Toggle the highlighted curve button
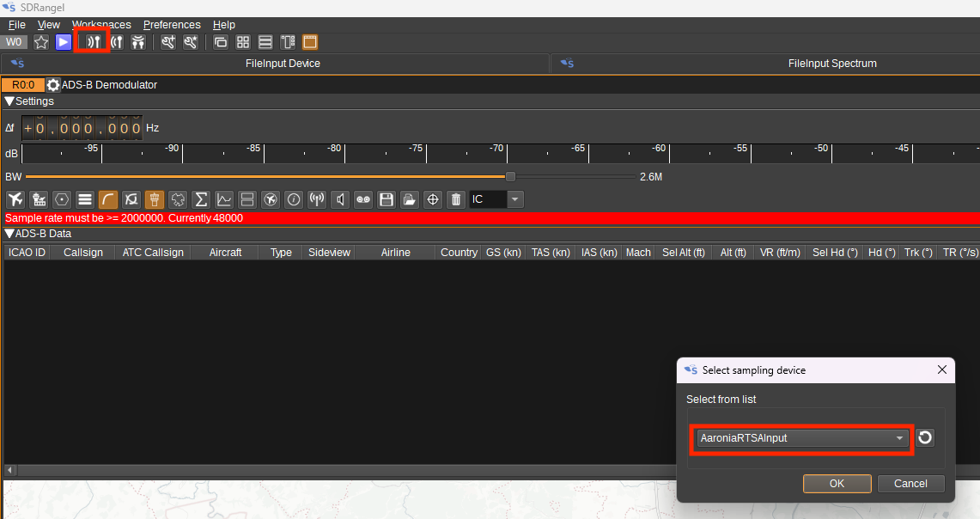 tap(108, 199)
